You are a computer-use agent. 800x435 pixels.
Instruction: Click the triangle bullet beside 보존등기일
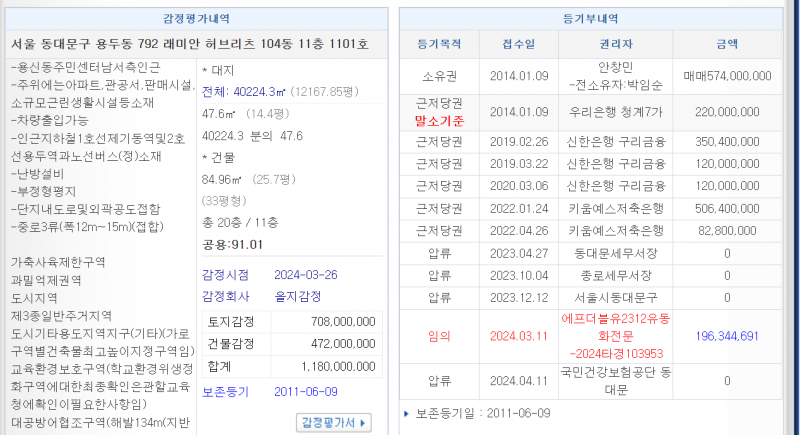[406, 413]
